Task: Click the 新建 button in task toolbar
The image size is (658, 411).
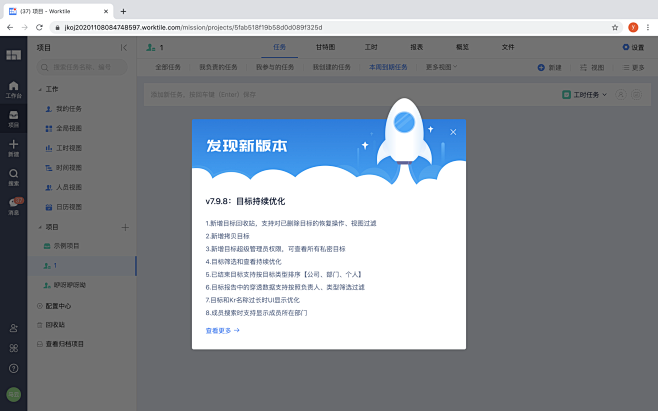Action: [x=549, y=67]
